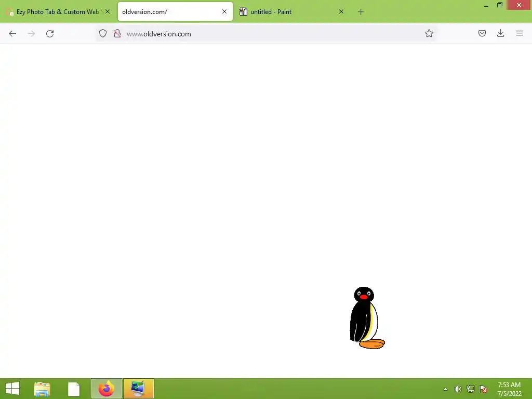Open the Downloads panel
This screenshot has width=532, height=399.
point(500,33)
